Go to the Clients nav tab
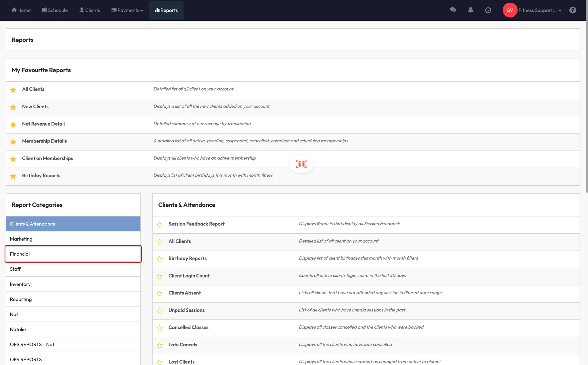The image size is (588, 365). (x=90, y=10)
